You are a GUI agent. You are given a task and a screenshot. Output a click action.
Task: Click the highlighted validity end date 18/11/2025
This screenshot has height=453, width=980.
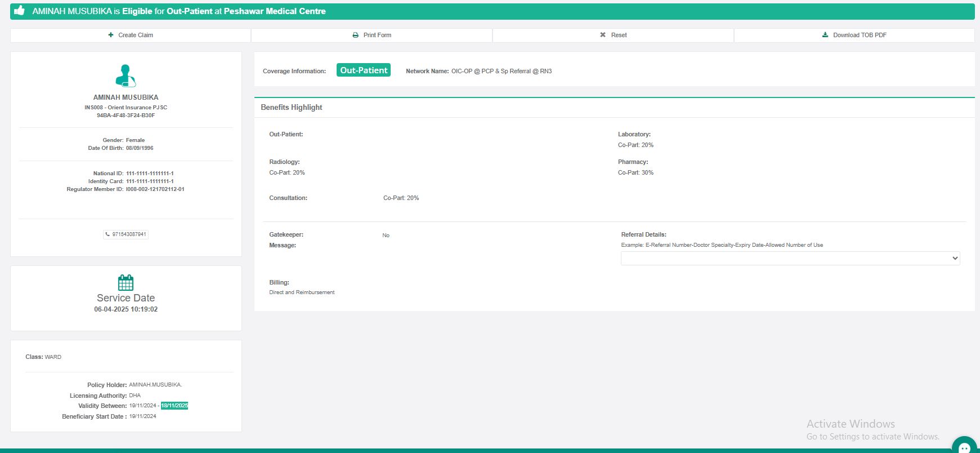point(174,406)
